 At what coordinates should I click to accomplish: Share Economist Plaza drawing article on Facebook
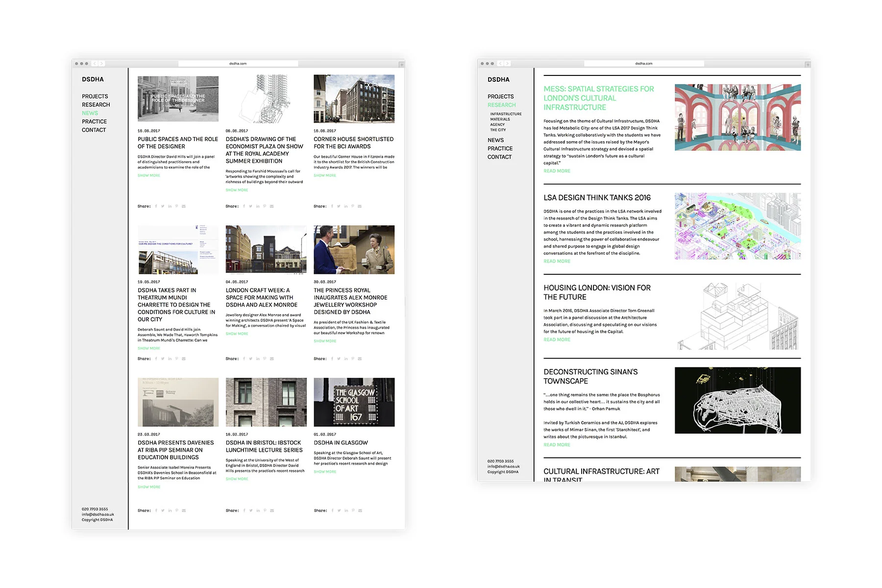tap(244, 206)
